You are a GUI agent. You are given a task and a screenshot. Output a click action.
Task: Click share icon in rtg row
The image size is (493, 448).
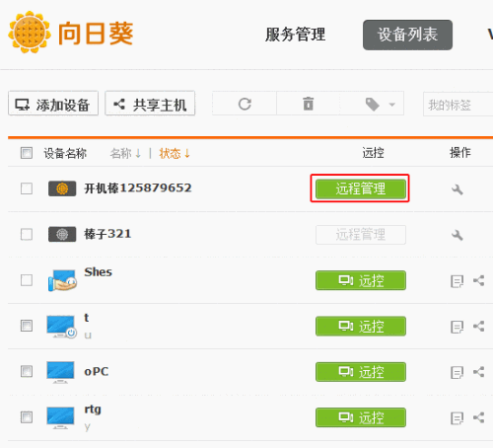[478, 417]
